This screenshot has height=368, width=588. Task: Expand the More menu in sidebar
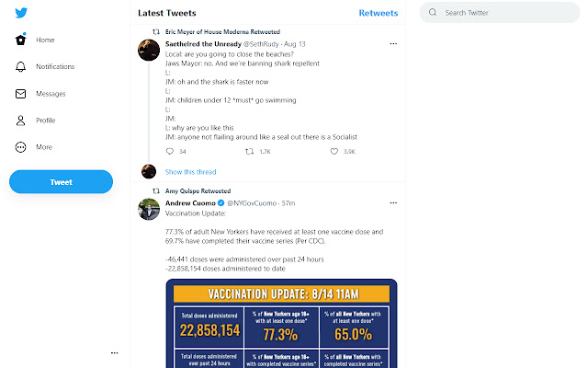pos(21,147)
